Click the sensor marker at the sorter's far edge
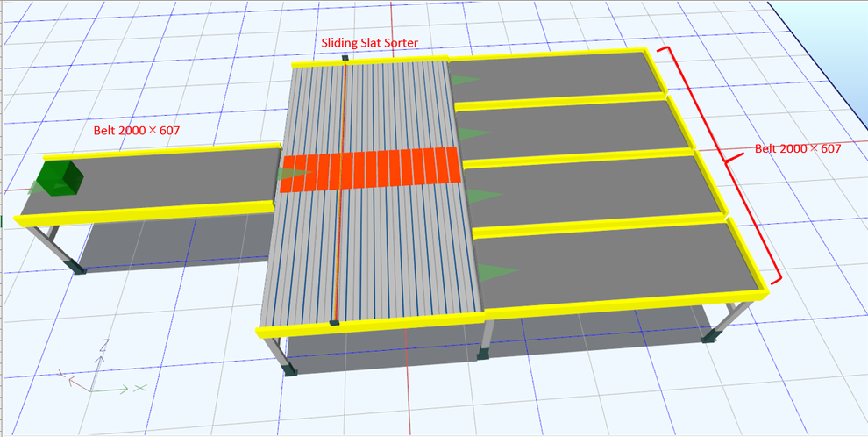Image resolution: width=868 pixels, height=437 pixels. tap(345, 57)
